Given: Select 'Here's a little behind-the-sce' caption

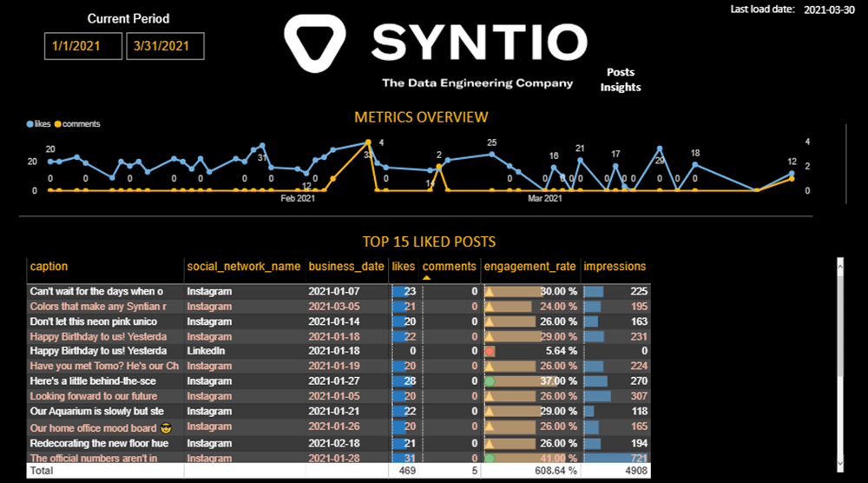Looking at the screenshot, I should (93, 381).
